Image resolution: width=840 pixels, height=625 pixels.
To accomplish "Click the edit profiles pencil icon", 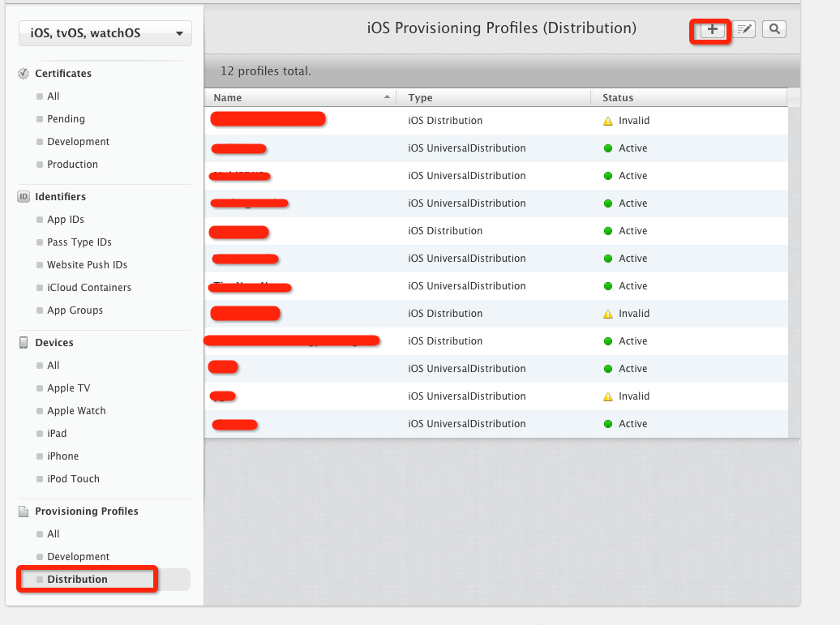I will click(744, 30).
